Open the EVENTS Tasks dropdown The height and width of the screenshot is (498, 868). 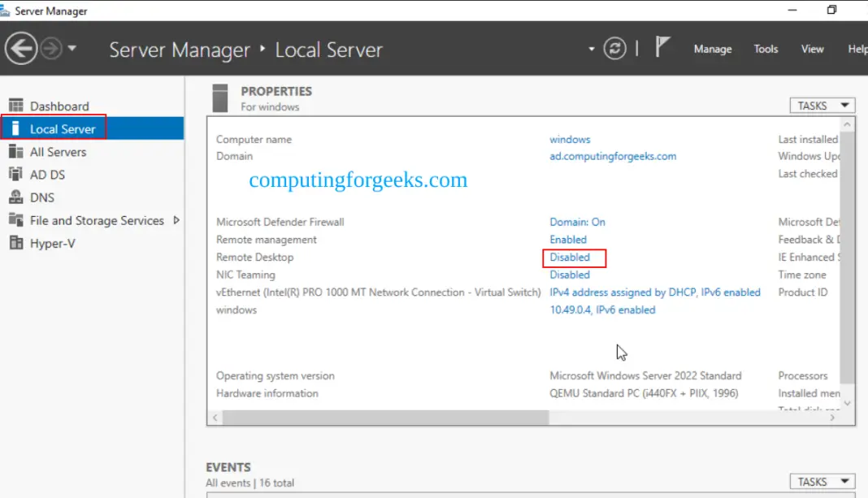pos(822,481)
